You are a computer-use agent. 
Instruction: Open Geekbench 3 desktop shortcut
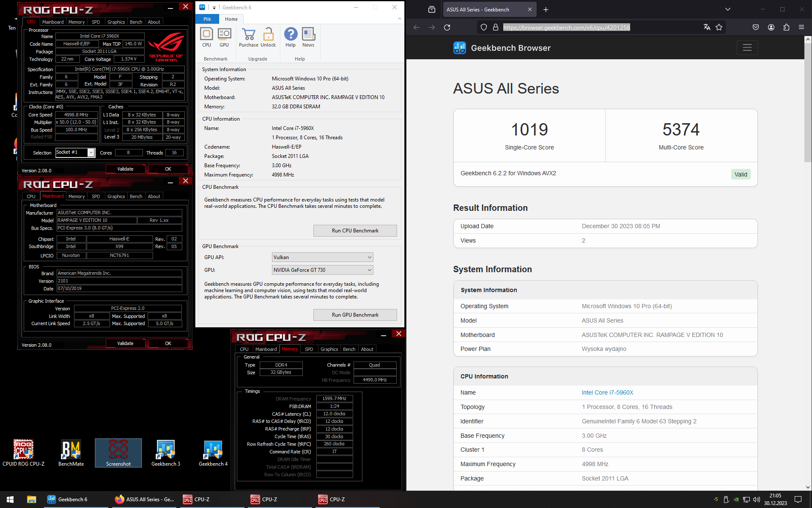[x=166, y=453]
